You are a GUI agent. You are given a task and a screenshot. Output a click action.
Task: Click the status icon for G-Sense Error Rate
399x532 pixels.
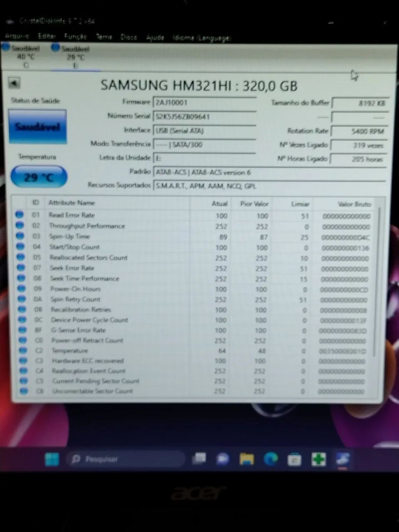pos(23,330)
